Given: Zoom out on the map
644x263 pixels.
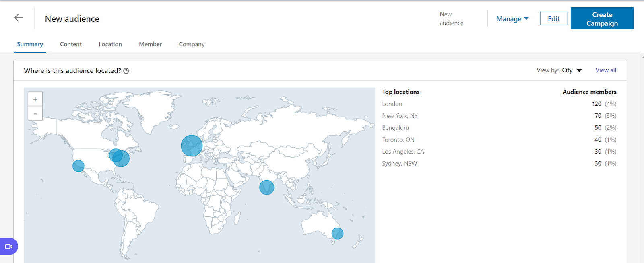Looking at the screenshot, I should [35, 114].
